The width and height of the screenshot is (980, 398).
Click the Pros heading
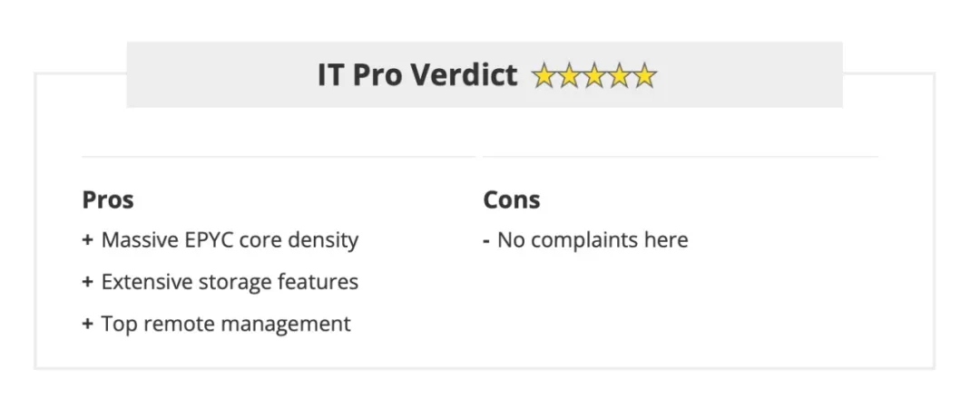click(108, 200)
